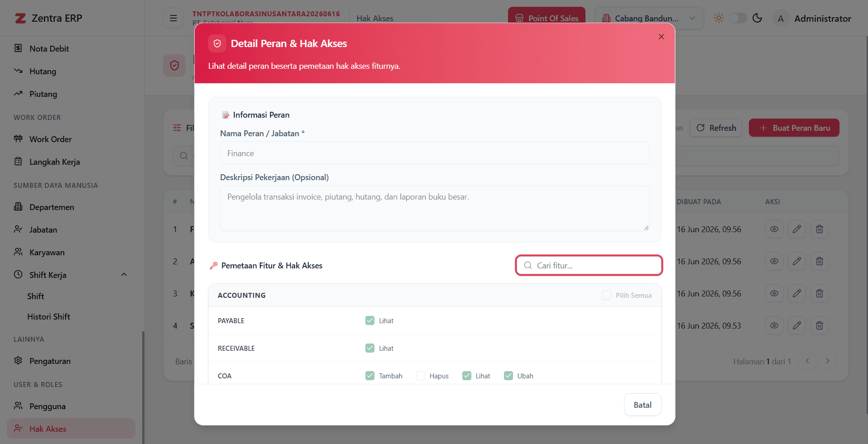Click the Deskripsi Pekerjaan text area
The height and width of the screenshot is (444, 868).
(435, 208)
